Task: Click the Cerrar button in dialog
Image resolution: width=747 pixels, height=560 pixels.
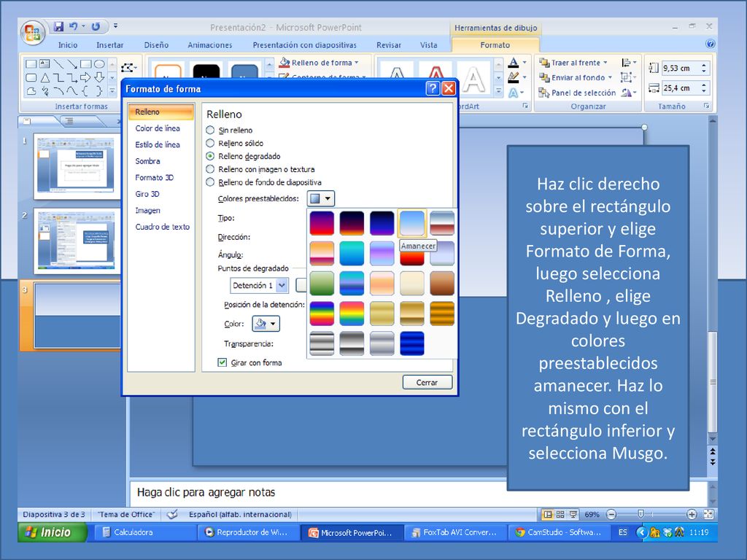Action: coord(427,382)
